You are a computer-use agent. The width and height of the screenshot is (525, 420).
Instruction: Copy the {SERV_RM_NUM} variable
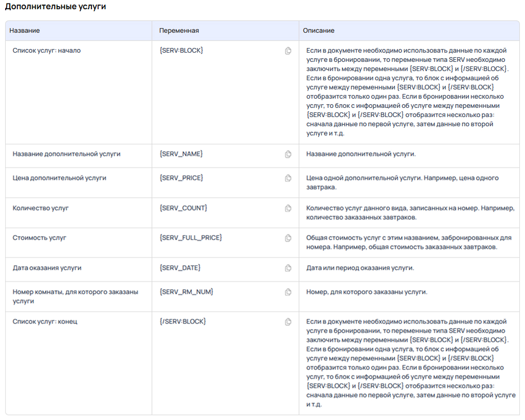click(x=288, y=292)
